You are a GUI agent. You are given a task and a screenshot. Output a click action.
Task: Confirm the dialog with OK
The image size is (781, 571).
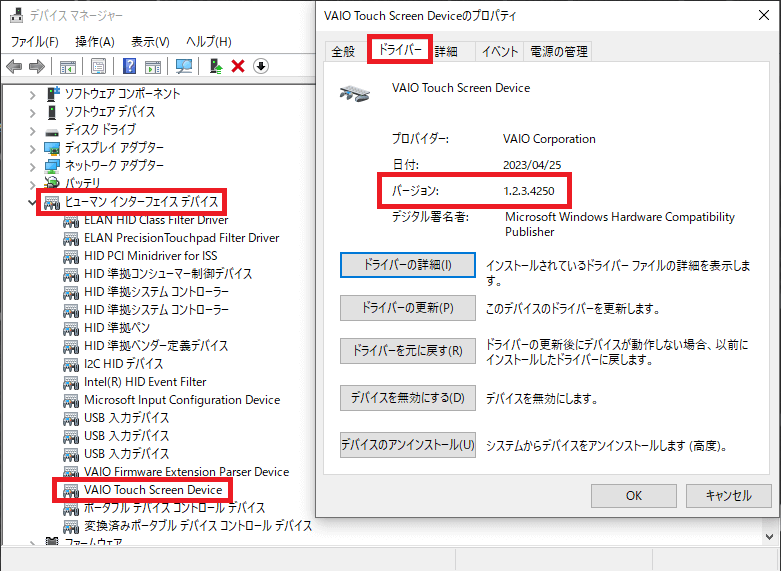click(x=634, y=496)
